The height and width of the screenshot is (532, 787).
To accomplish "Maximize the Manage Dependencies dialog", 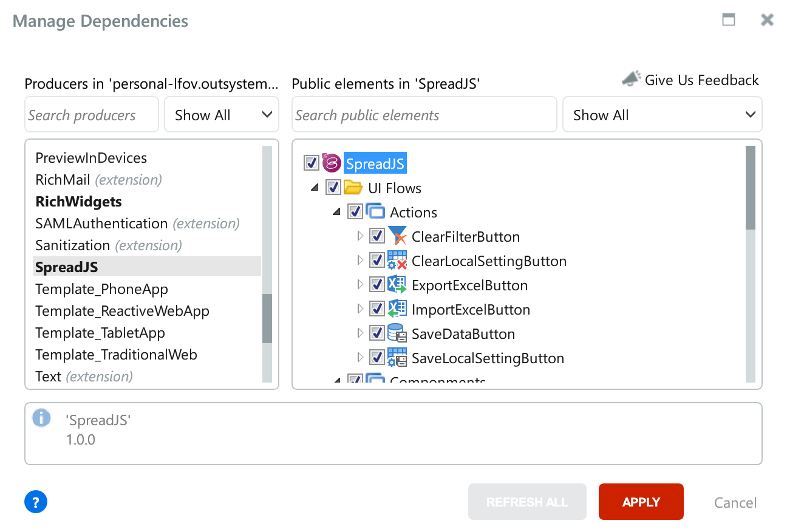I will point(729,20).
